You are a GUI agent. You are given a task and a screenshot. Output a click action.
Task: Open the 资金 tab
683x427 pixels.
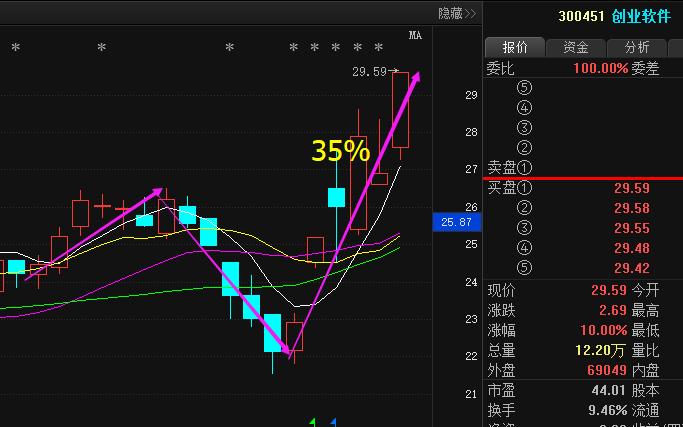[576, 47]
